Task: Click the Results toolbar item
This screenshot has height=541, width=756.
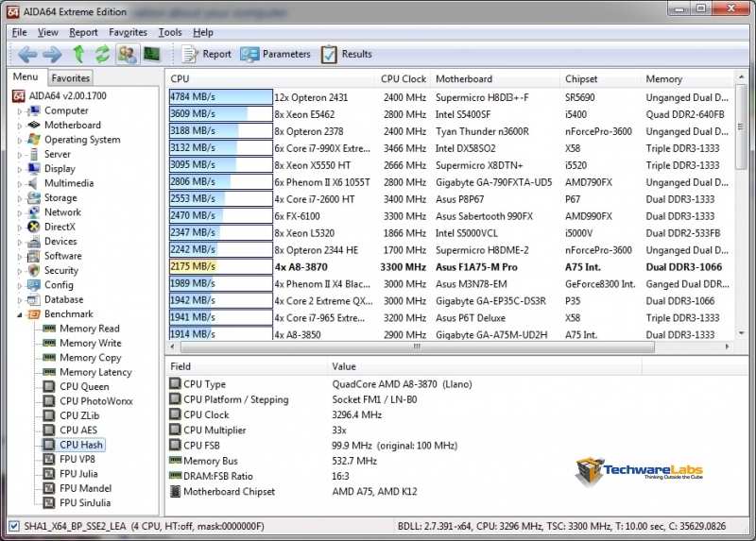Action: point(346,54)
